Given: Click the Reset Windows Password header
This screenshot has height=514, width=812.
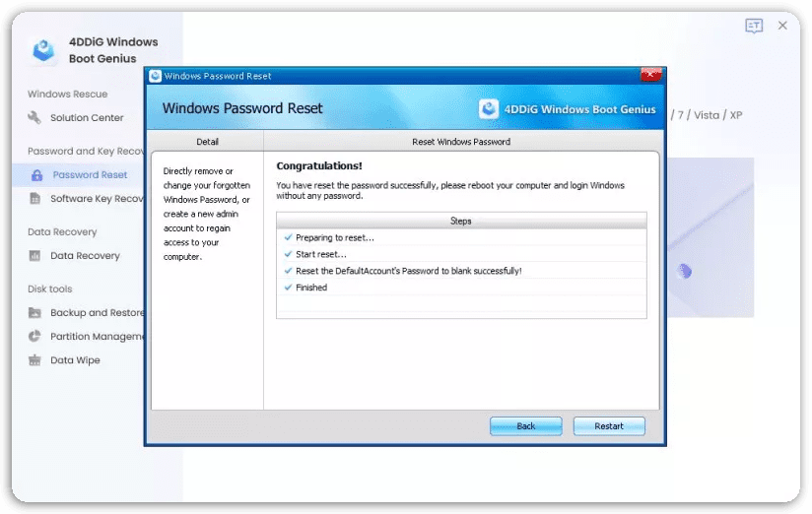Looking at the screenshot, I should [x=461, y=142].
